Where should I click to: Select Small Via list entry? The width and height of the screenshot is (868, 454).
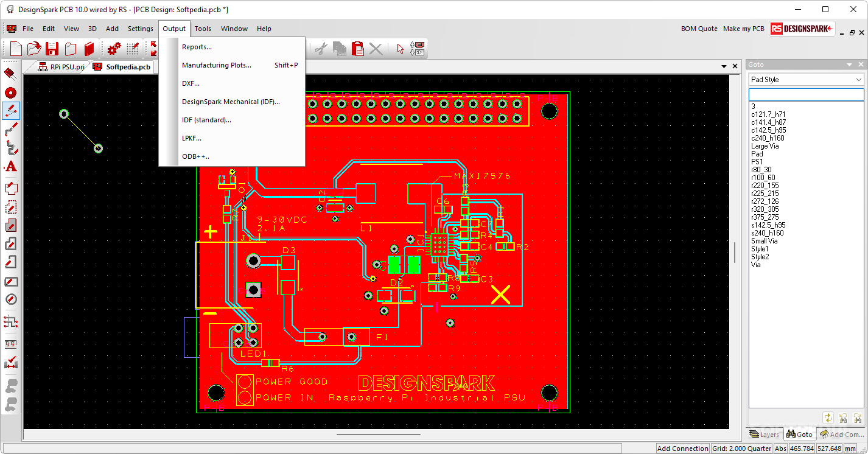pyautogui.click(x=764, y=241)
